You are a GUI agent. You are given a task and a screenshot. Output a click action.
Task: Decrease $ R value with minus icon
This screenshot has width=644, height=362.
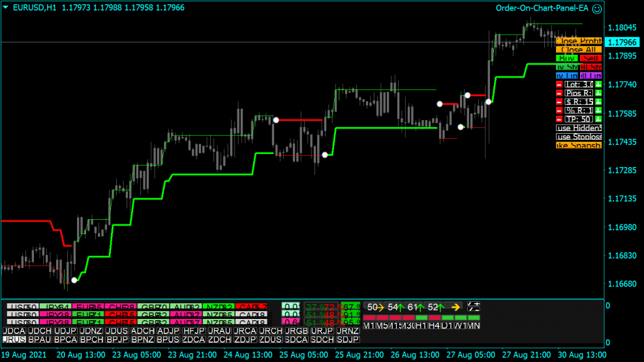[x=559, y=101]
